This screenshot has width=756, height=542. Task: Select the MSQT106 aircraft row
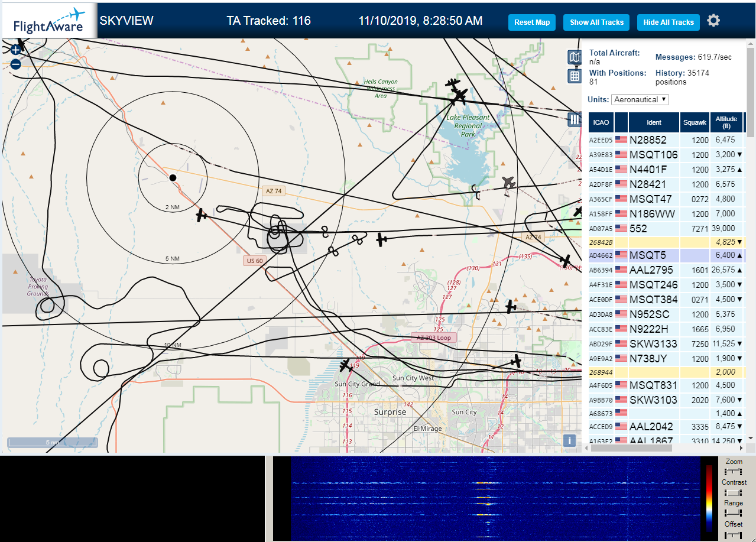pos(667,155)
